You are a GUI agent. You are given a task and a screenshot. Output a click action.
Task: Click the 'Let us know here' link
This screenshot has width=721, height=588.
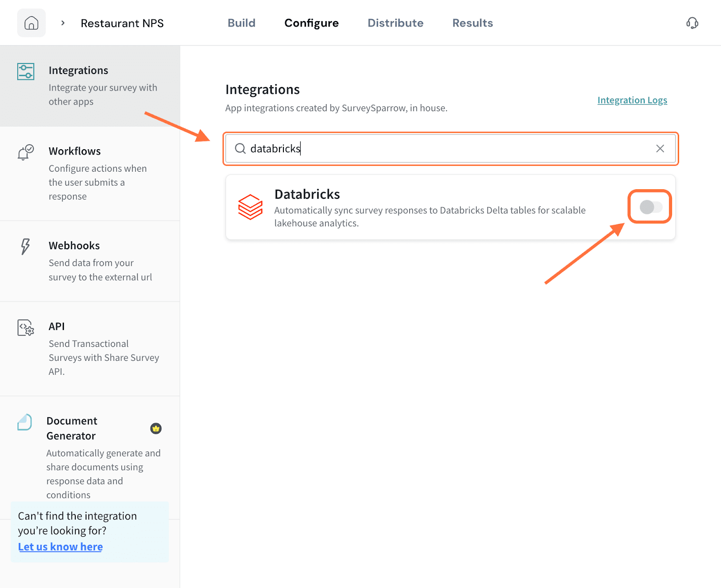pyautogui.click(x=60, y=547)
